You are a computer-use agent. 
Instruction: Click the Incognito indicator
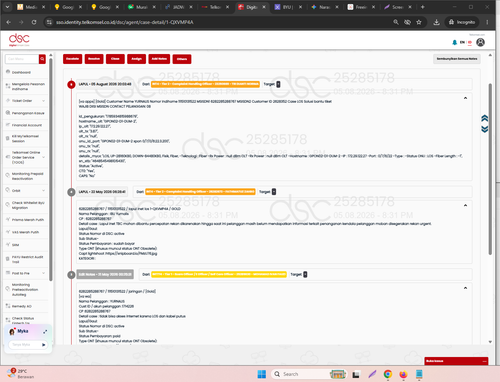click(x=462, y=22)
